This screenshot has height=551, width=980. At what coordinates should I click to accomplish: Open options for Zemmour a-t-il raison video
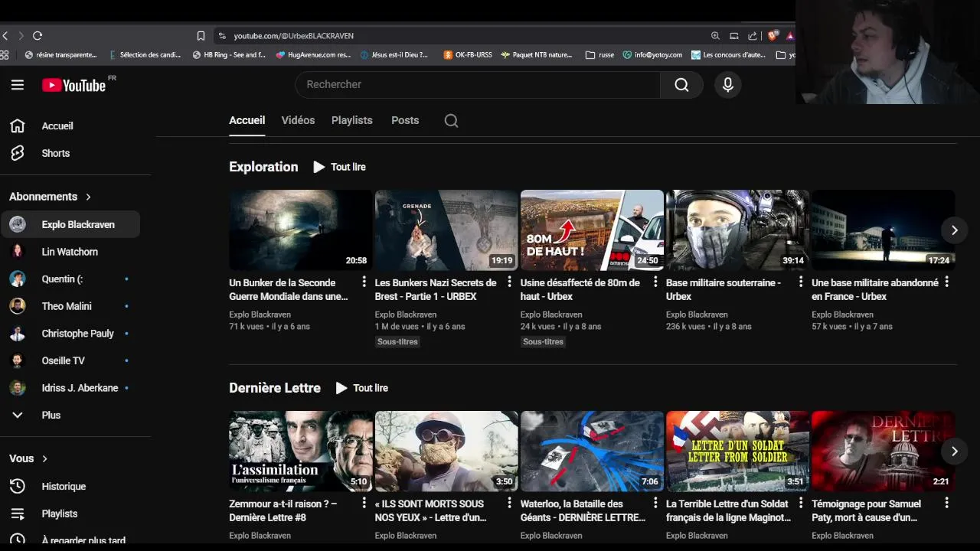coord(364,503)
